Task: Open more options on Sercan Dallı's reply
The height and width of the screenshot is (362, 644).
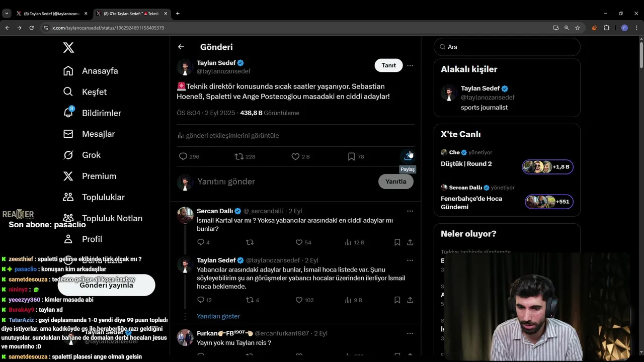Action: [410, 211]
